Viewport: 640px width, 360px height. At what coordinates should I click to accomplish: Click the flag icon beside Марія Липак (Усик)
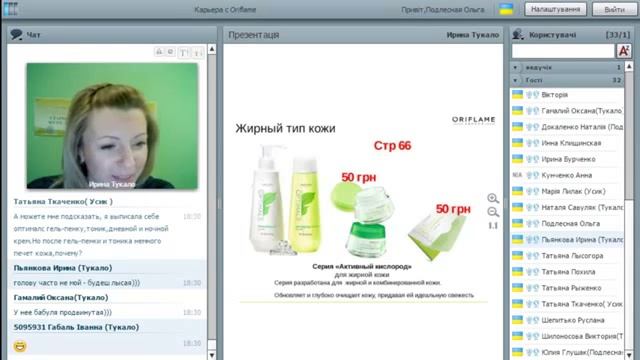518,191
